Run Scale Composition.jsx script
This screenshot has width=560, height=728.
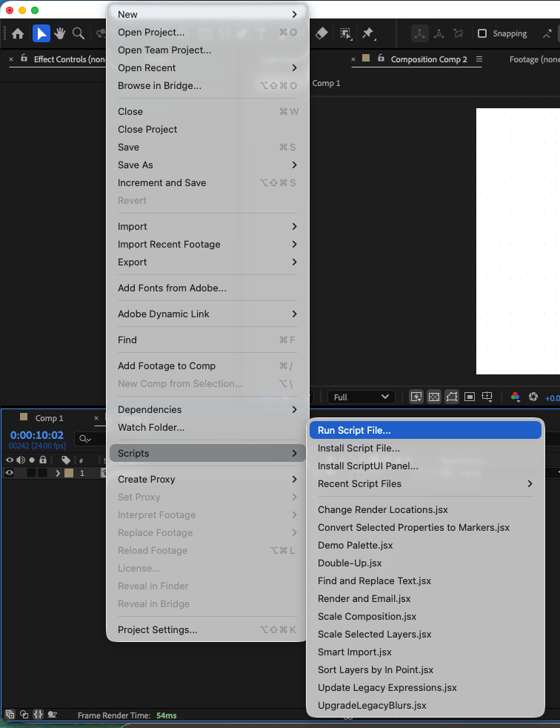(425, 617)
